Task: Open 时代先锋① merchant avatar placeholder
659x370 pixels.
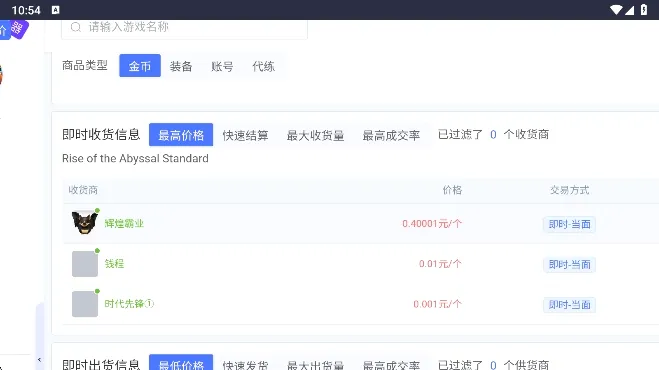Action: coord(85,304)
